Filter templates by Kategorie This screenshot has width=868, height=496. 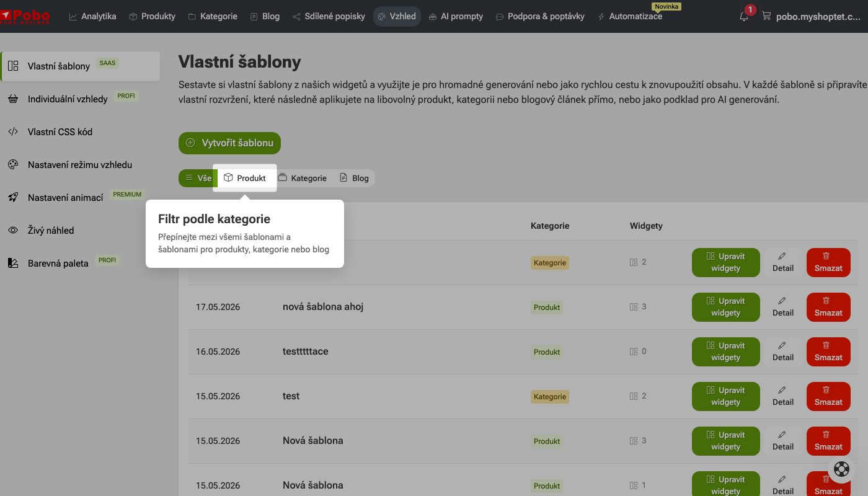(302, 178)
